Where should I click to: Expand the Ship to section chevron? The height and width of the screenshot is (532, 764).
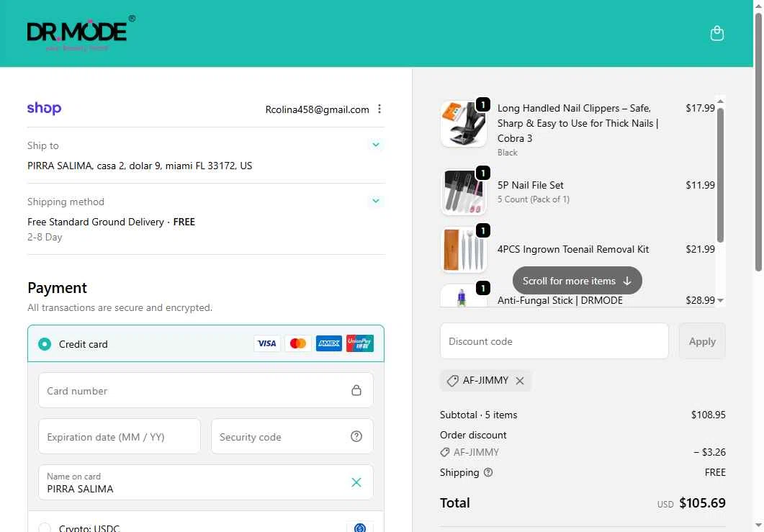(376, 145)
